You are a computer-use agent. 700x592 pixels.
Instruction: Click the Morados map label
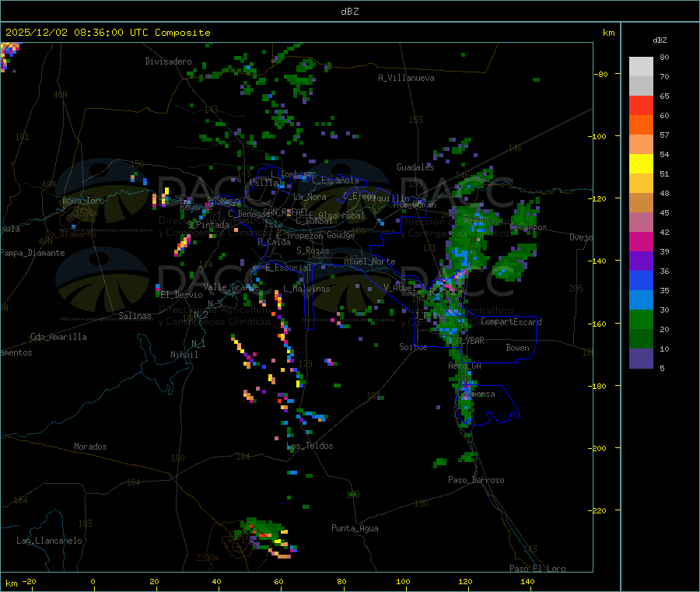pos(90,447)
